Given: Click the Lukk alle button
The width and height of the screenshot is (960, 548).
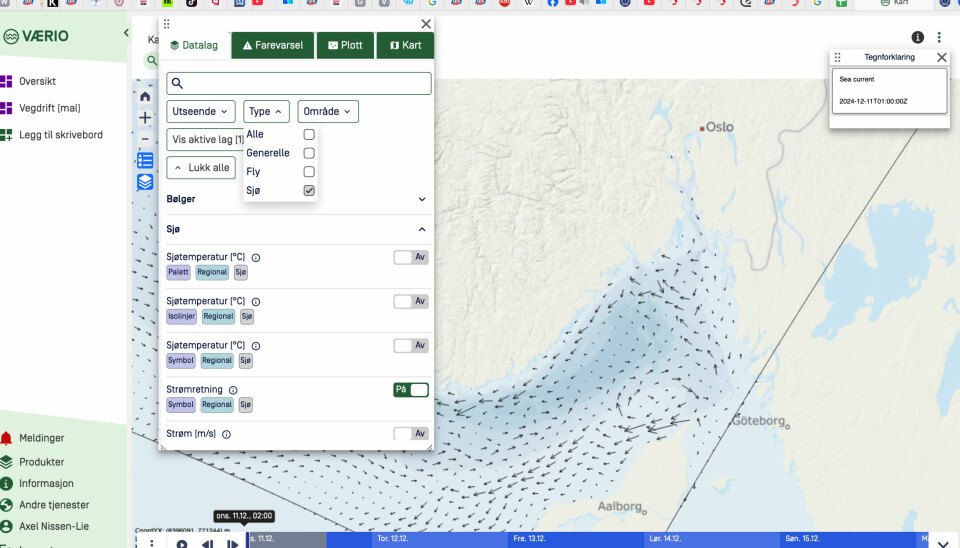Looking at the screenshot, I should click(x=201, y=168).
